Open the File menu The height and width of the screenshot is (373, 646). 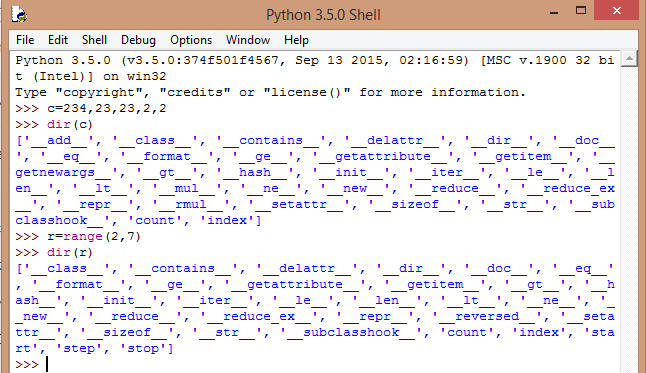point(25,40)
